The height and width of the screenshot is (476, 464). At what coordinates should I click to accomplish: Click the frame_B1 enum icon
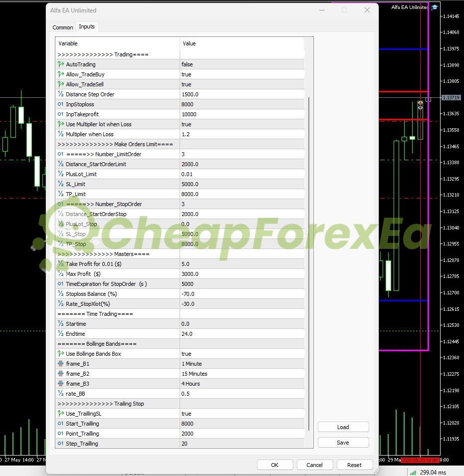61,364
